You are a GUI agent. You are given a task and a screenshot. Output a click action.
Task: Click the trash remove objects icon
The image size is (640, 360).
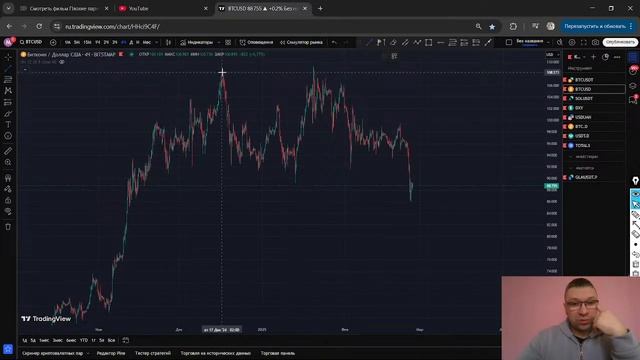pyautogui.click(x=8, y=227)
